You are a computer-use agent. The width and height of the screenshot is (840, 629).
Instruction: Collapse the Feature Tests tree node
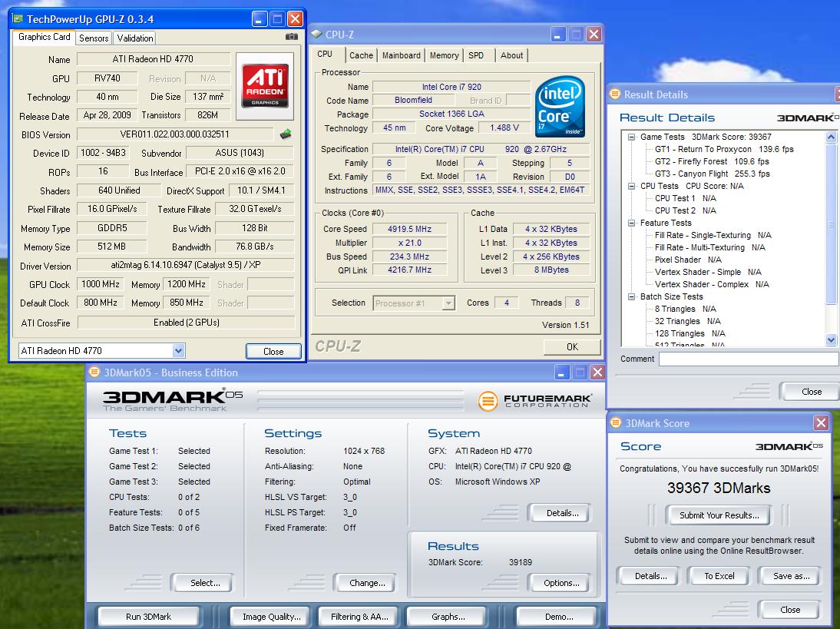[x=632, y=223]
